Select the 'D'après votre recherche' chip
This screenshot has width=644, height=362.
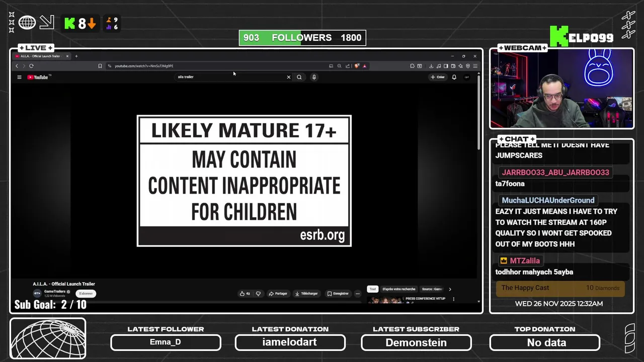pos(399,289)
